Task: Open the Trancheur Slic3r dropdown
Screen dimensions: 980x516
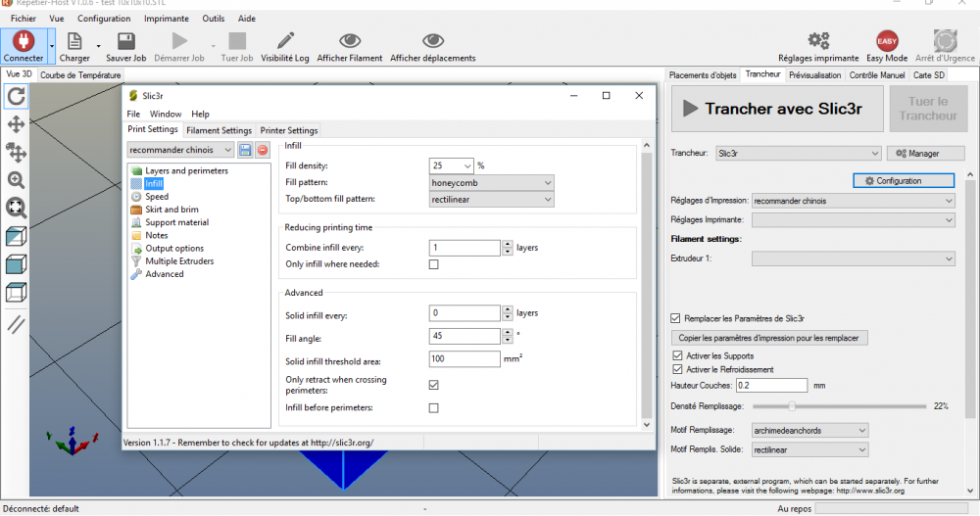Action: (x=798, y=153)
